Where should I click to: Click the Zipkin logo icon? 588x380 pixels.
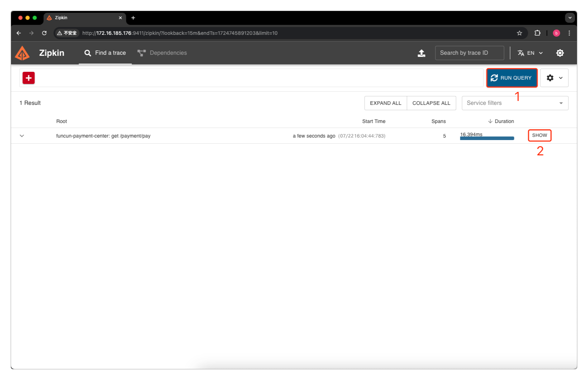(x=22, y=53)
